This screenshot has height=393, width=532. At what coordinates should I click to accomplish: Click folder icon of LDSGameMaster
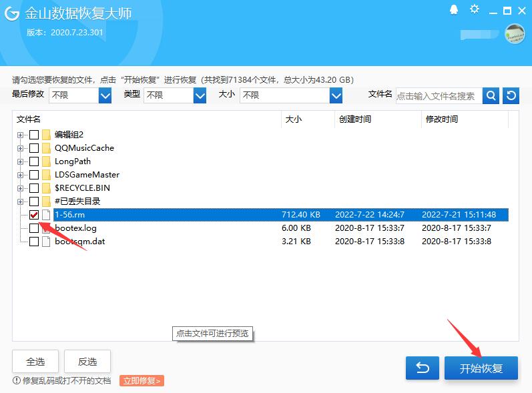(47, 175)
